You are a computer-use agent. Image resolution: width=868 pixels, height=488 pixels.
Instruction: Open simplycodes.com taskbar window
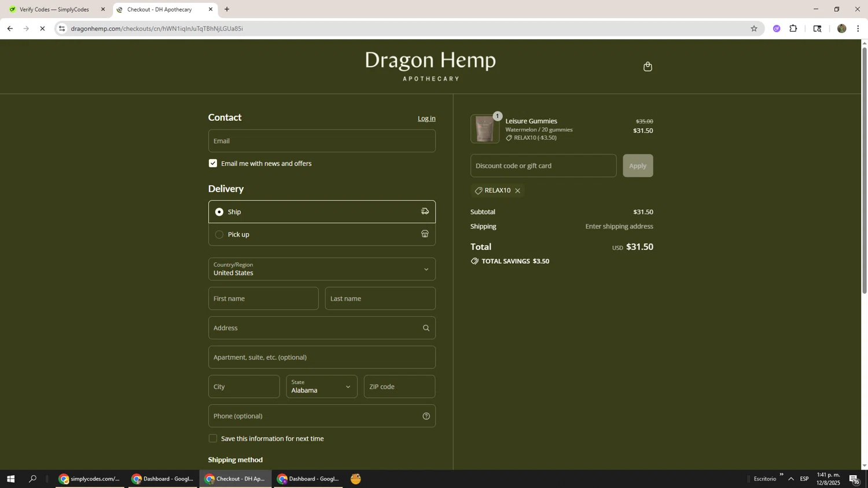point(90,479)
